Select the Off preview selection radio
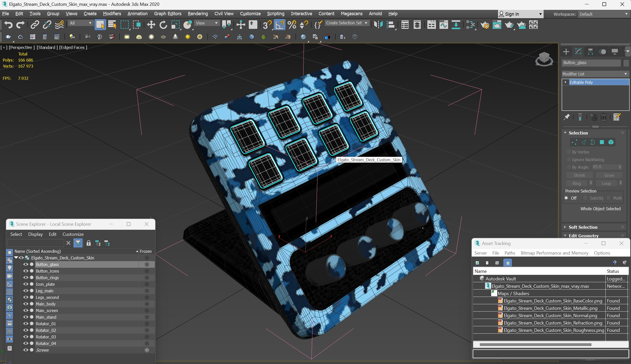The height and width of the screenshot is (364, 631). tap(567, 198)
